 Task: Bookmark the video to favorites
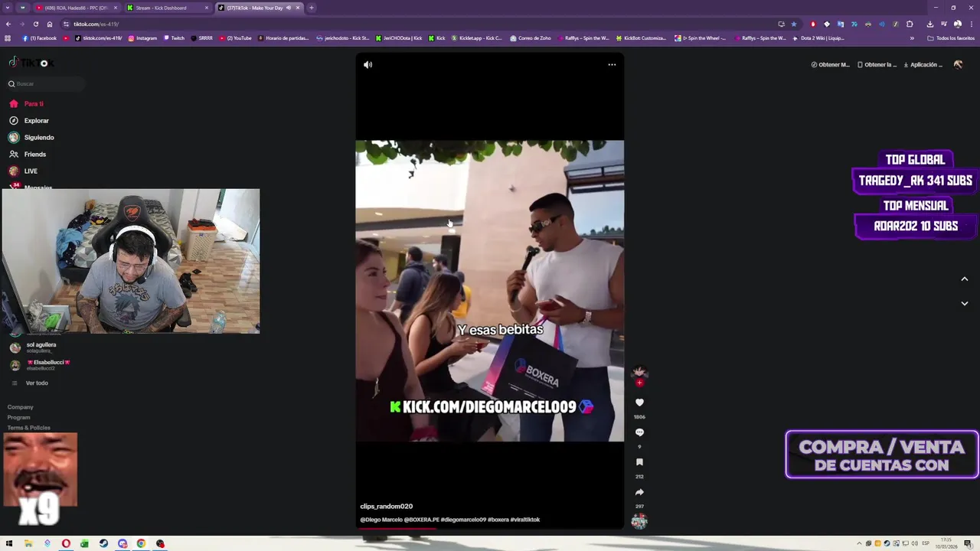click(639, 462)
